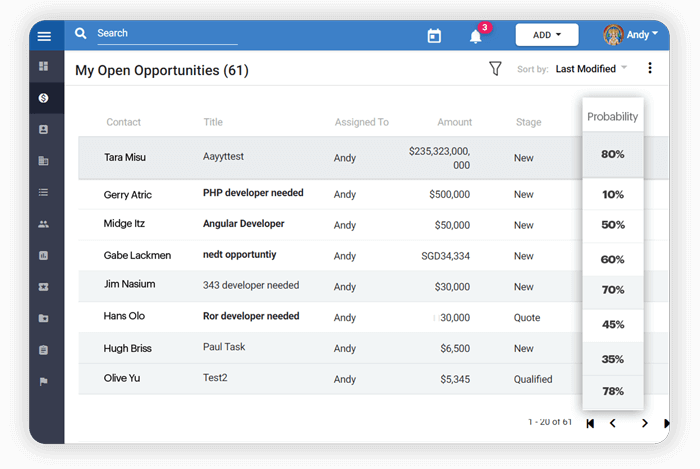This screenshot has height=469, width=700.
Task: Change Sort by Last Modified dropdown
Action: coord(591,69)
